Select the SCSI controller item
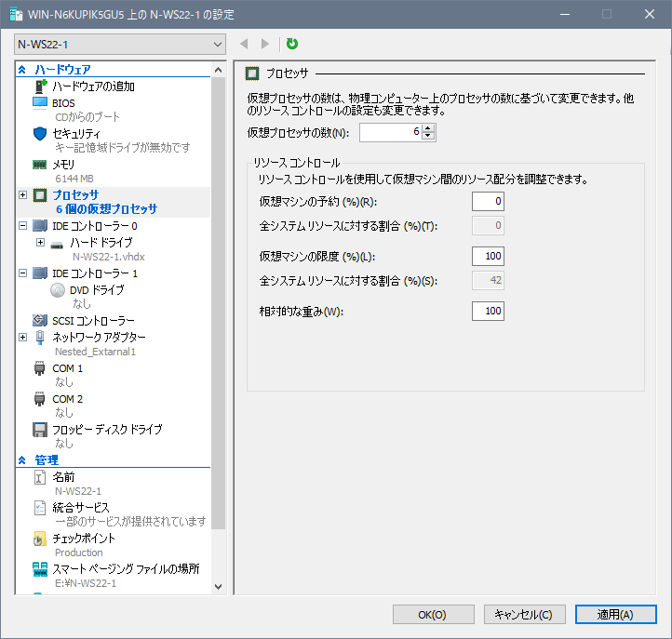 [93, 320]
